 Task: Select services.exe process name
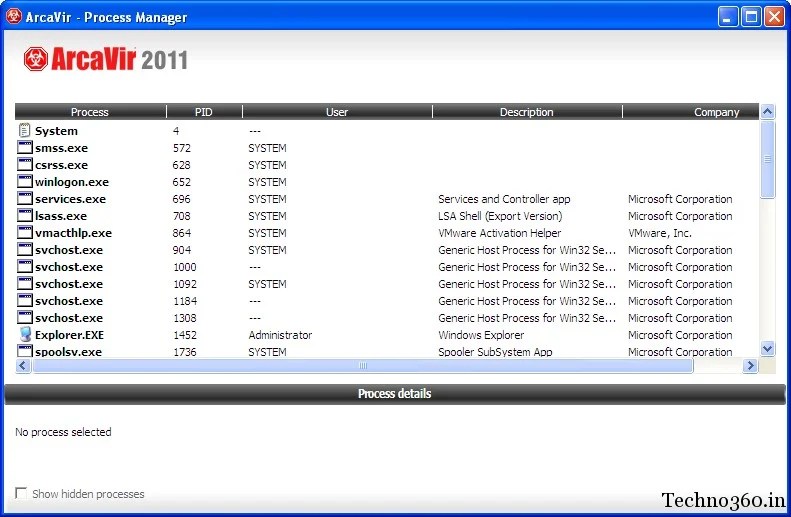click(x=71, y=199)
